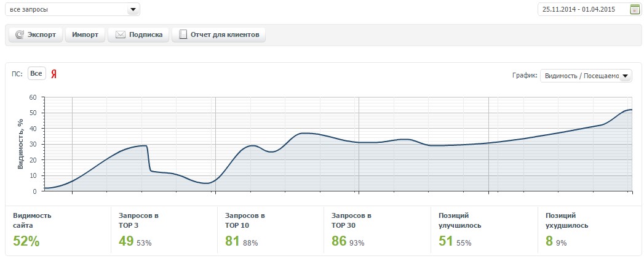Viewport: 644px width, 261px height.
Task: Open the Подписка subscription button
Action: pos(138,35)
